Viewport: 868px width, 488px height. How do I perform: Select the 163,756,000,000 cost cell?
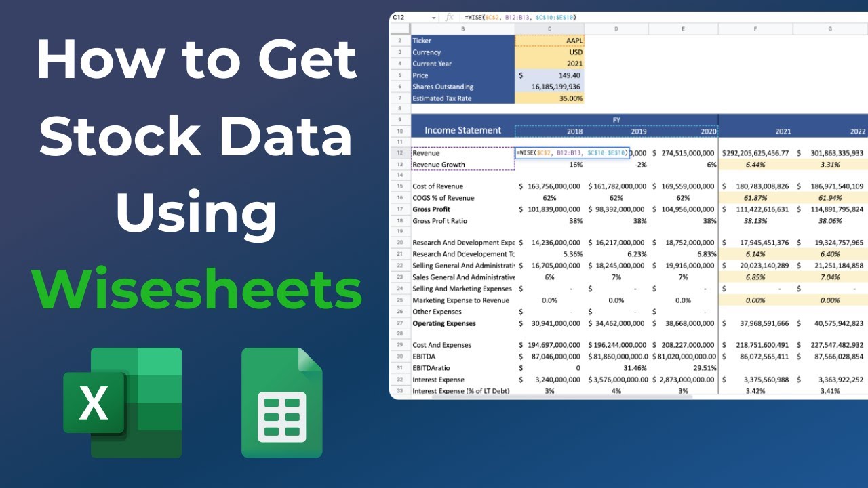pyautogui.click(x=549, y=186)
